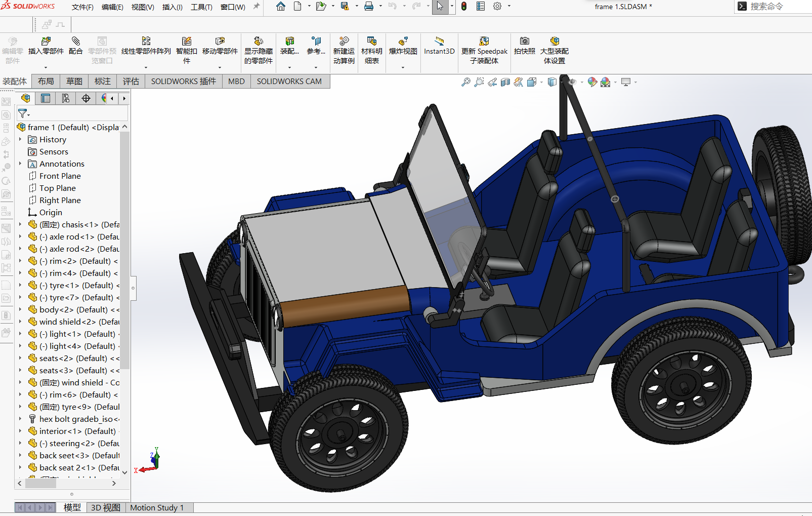812x516 pixels.
Task: Open the 编辑(E) menu
Action: [x=112, y=7]
